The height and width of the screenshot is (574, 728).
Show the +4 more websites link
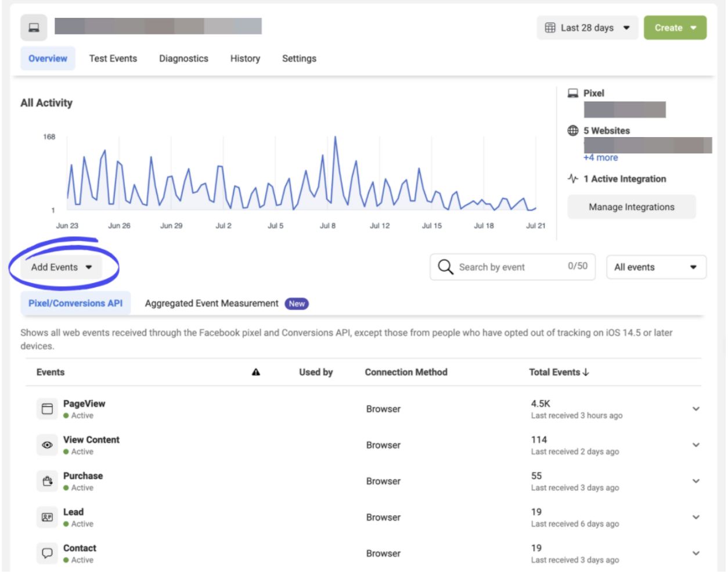tap(601, 157)
